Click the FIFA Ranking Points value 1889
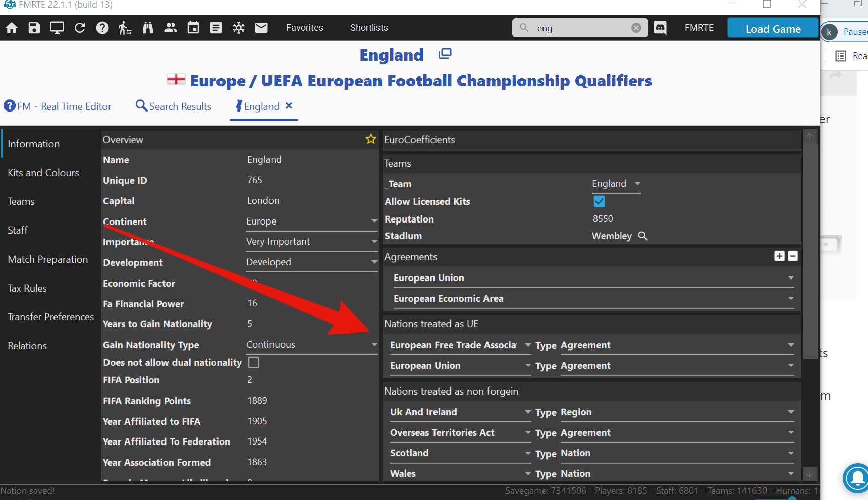868x500 pixels. click(x=257, y=401)
